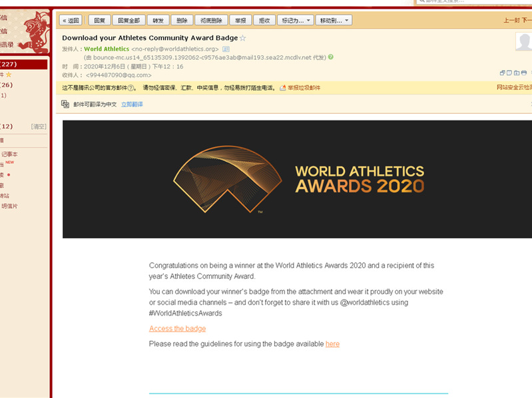Viewport: 532px width, 398px height.
Task: Click the 返回 back button
Action: click(70, 21)
